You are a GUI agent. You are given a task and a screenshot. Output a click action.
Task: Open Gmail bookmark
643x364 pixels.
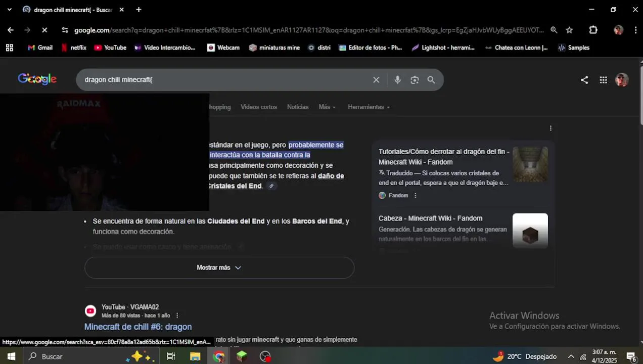click(40, 48)
